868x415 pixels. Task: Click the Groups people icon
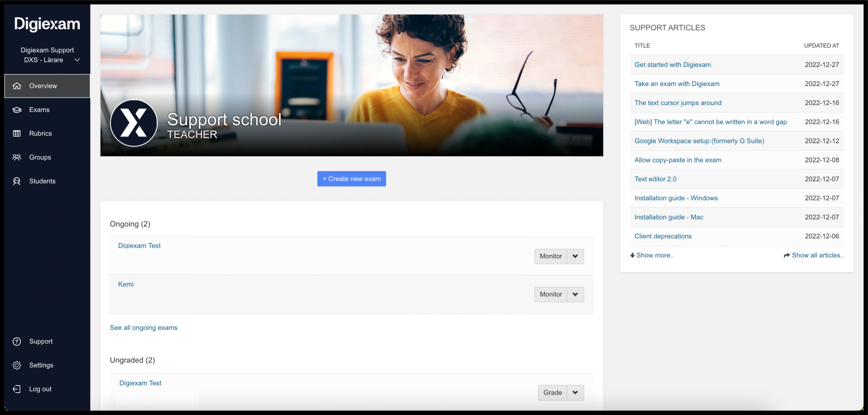point(17,157)
